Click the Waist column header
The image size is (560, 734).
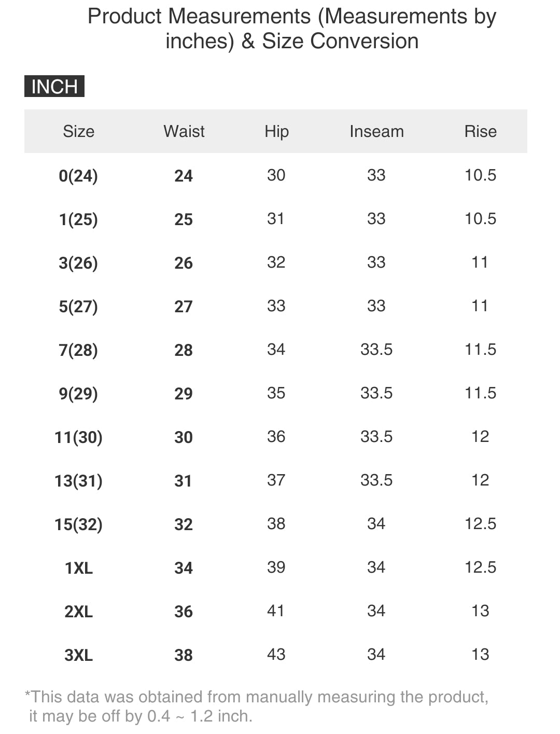click(x=184, y=131)
